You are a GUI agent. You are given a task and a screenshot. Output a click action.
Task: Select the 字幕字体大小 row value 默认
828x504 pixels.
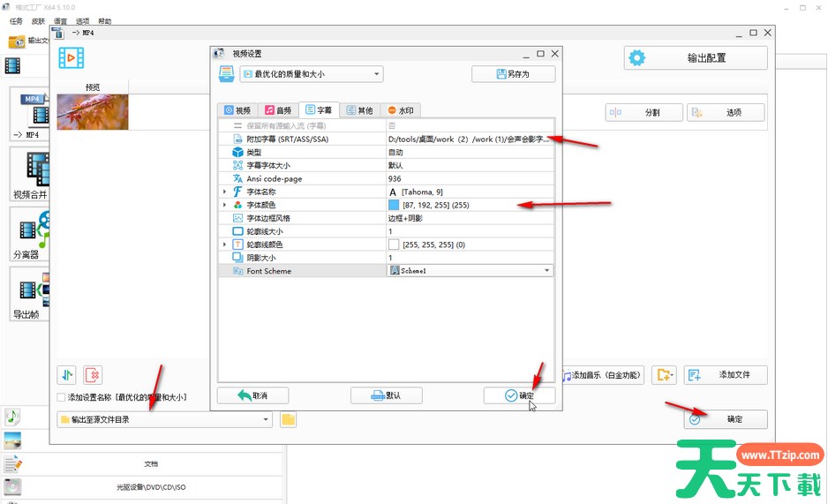[x=470, y=165]
